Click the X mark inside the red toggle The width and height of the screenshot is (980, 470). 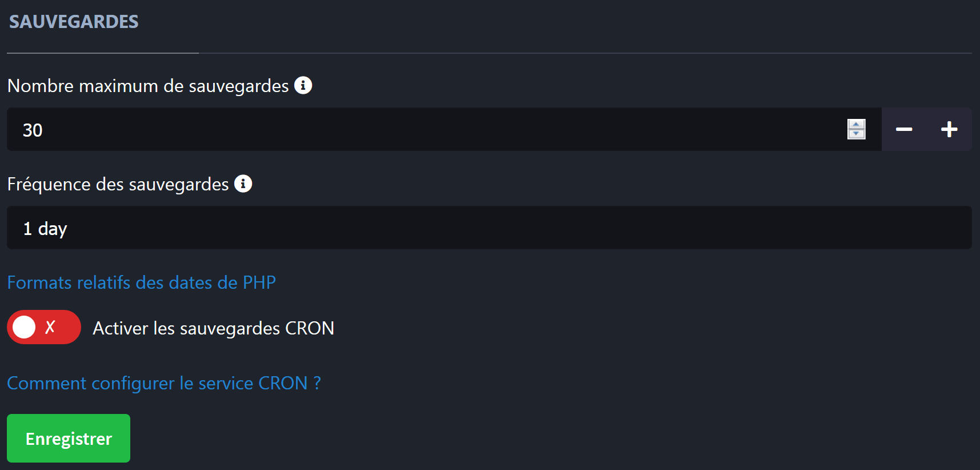(50, 326)
